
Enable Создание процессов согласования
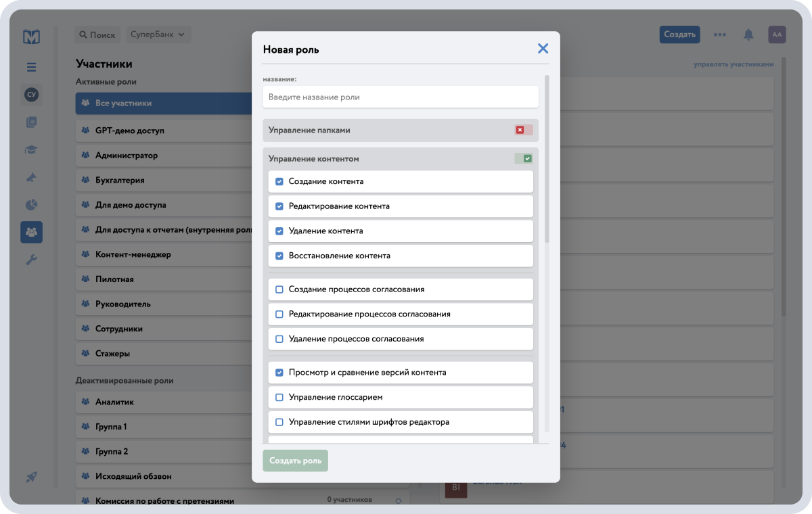tap(279, 289)
